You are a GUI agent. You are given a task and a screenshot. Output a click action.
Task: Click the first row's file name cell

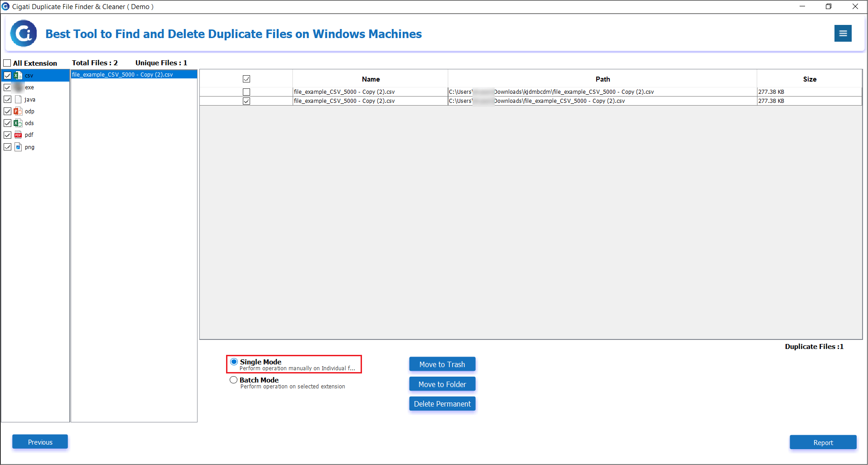click(370, 92)
